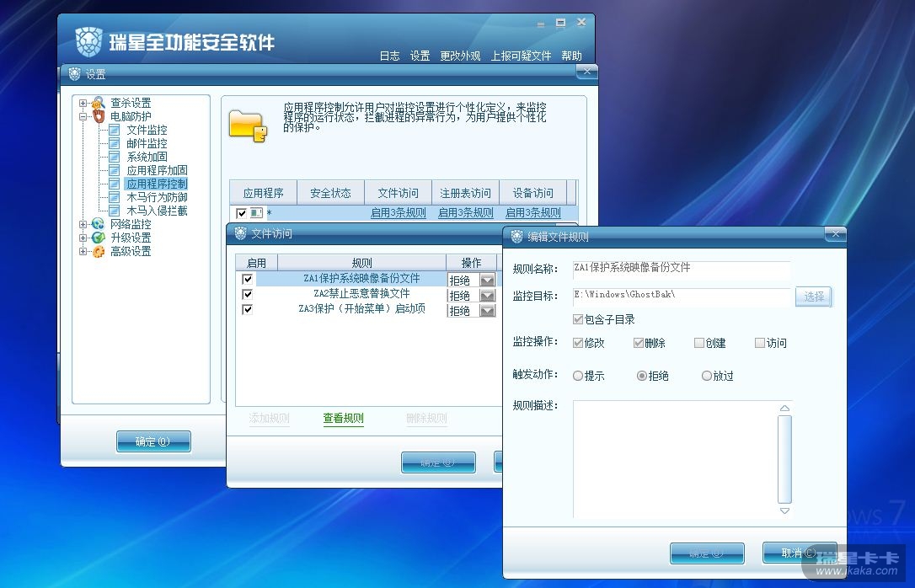Collapse the 电脑防护 tree node
The height and width of the screenshot is (588, 915).
(83, 116)
